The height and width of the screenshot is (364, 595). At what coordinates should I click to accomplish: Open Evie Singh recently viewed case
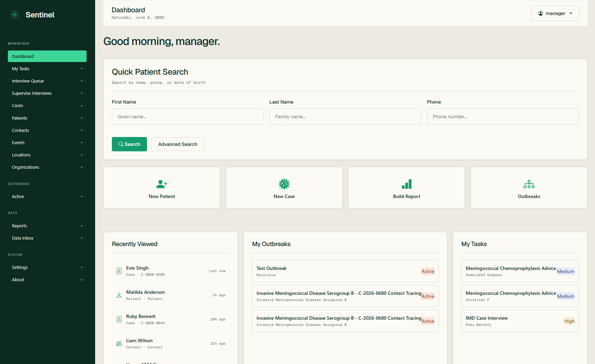[170, 271]
